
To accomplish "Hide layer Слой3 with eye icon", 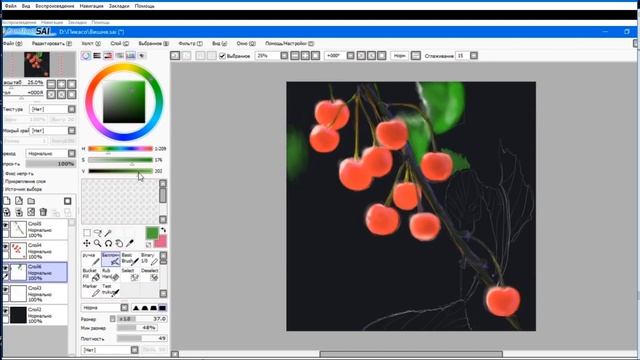I will click(6, 289).
